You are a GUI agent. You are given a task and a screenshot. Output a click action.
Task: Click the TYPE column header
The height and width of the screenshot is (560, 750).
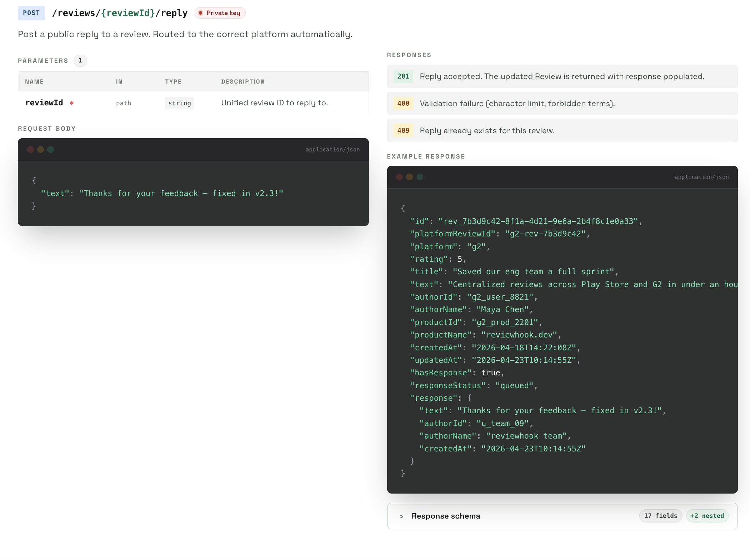(173, 81)
